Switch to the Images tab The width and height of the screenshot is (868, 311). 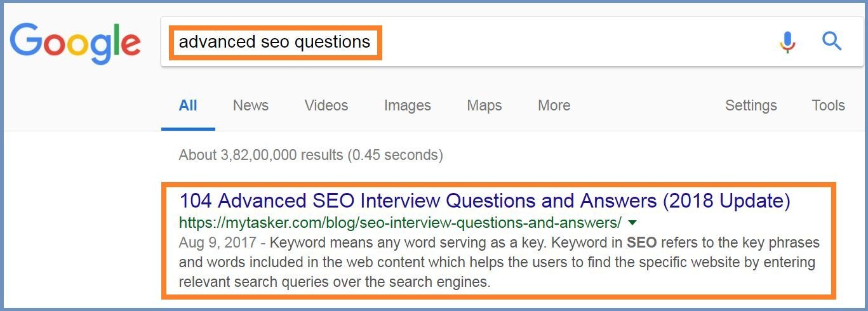click(x=407, y=105)
